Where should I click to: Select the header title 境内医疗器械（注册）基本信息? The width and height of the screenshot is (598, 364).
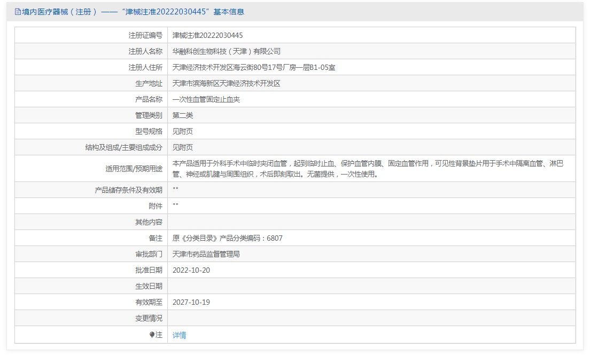133,12
